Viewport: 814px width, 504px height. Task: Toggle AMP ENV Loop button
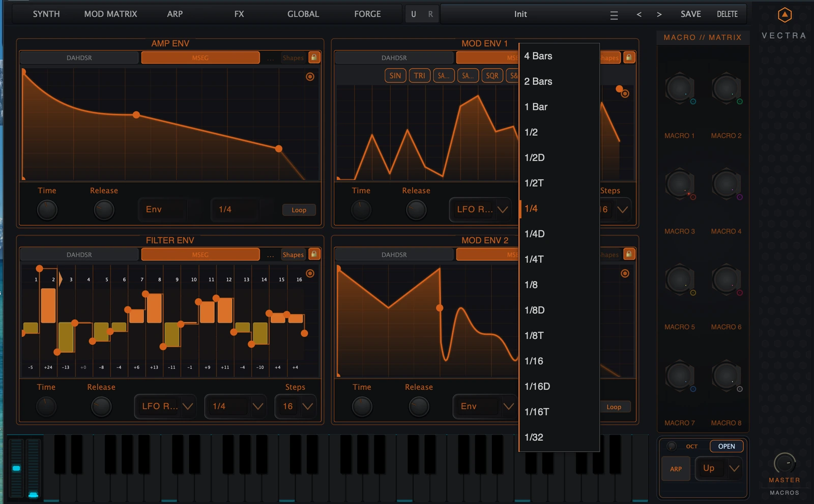click(299, 210)
